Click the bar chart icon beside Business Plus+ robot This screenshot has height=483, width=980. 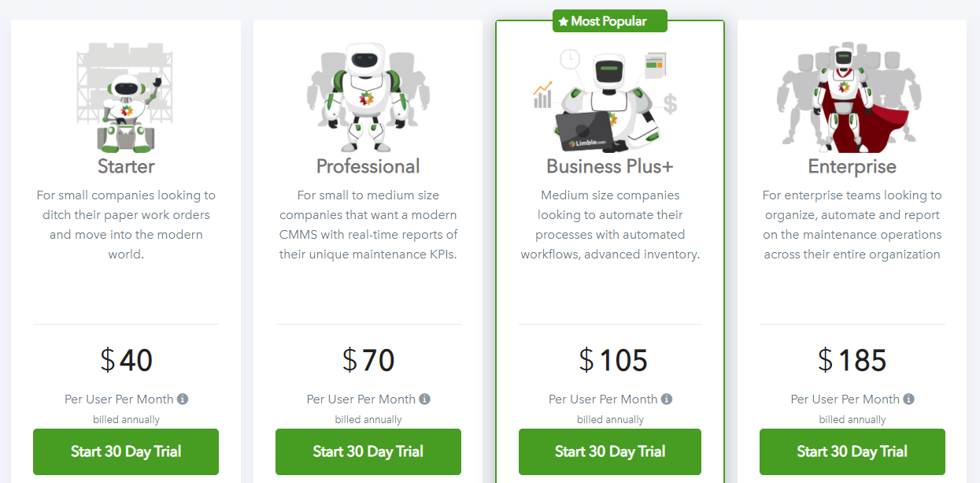click(x=543, y=95)
